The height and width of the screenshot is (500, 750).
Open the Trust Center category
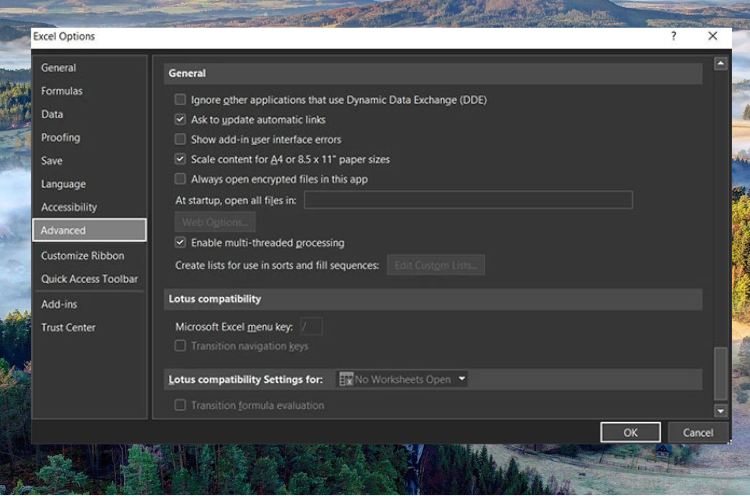pyautogui.click(x=68, y=328)
